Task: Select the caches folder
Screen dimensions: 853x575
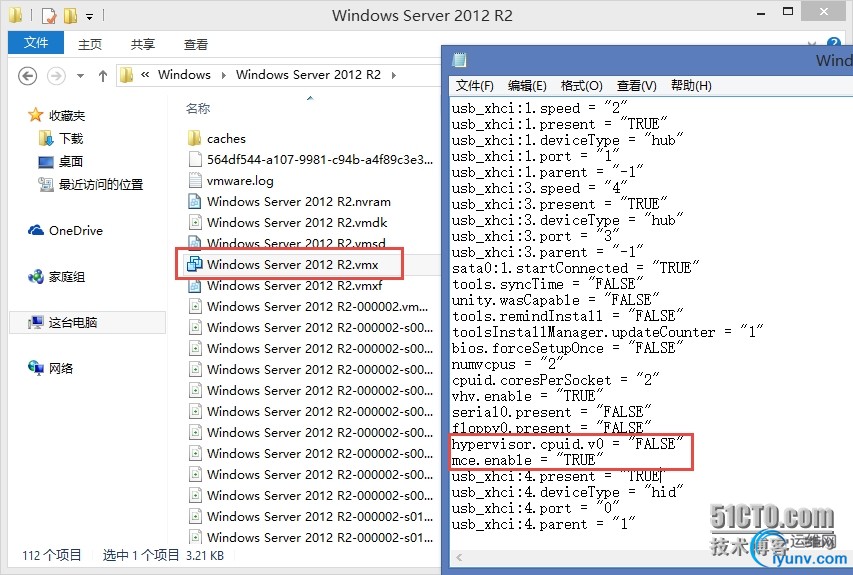Action: point(226,138)
